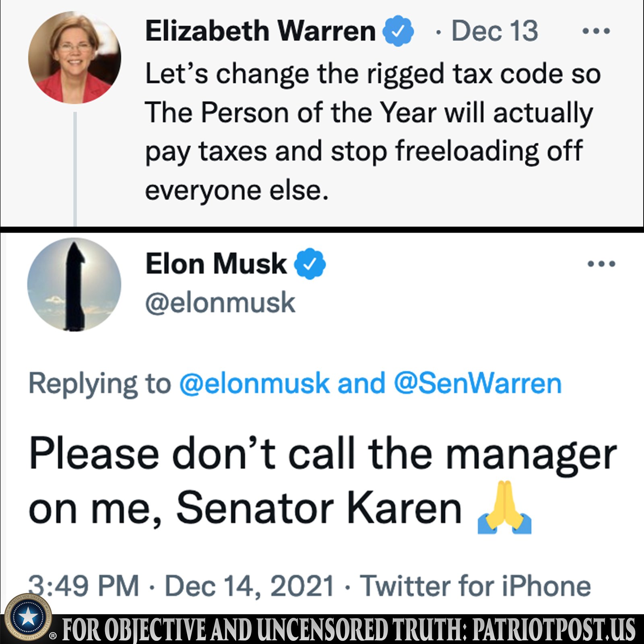Open the gray @elonmusk handle
The height and width of the screenshot is (644, 644).
click(221, 303)
